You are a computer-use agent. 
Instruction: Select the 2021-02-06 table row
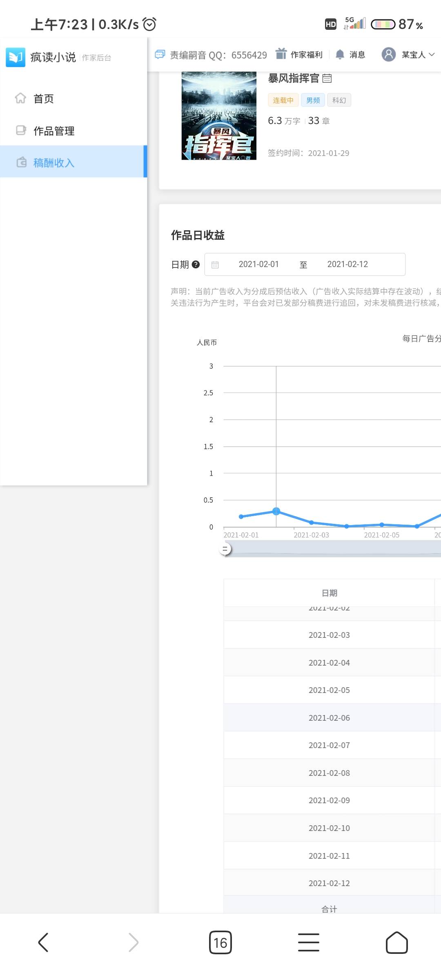click(x=329, y=718)
